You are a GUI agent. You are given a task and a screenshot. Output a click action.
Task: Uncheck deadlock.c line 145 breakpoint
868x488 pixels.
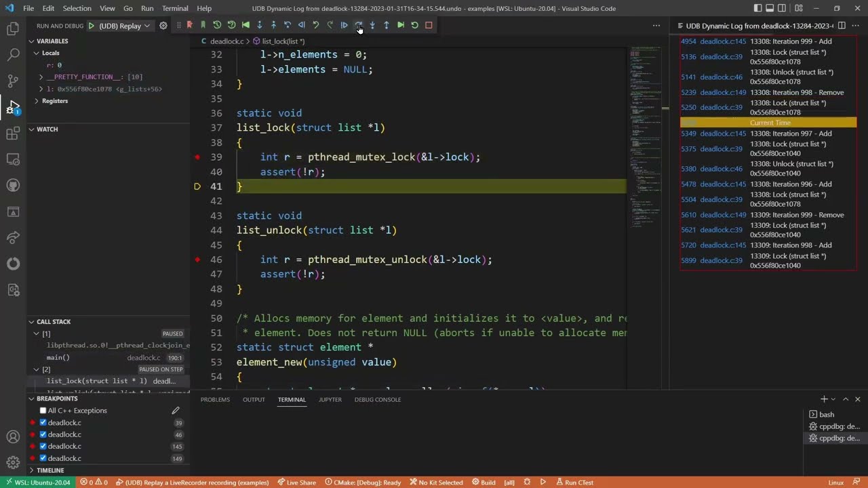[x=43, y=446]
